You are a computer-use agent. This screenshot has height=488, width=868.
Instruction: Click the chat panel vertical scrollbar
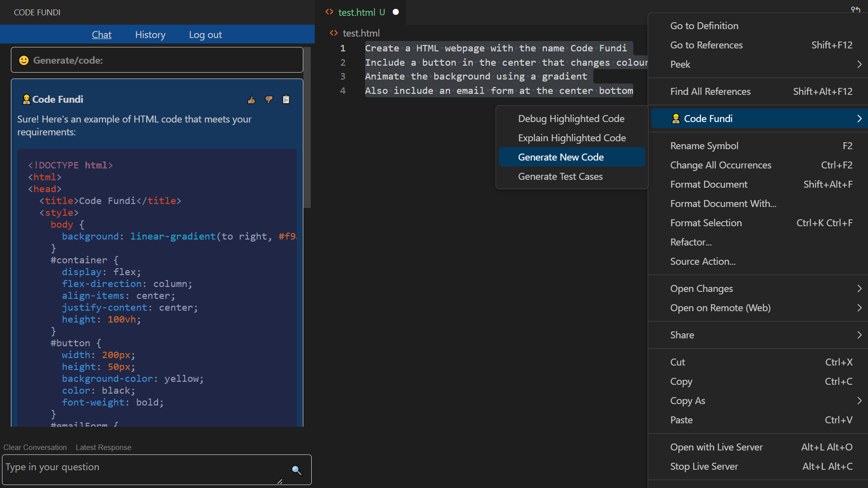tap(307, 127)
